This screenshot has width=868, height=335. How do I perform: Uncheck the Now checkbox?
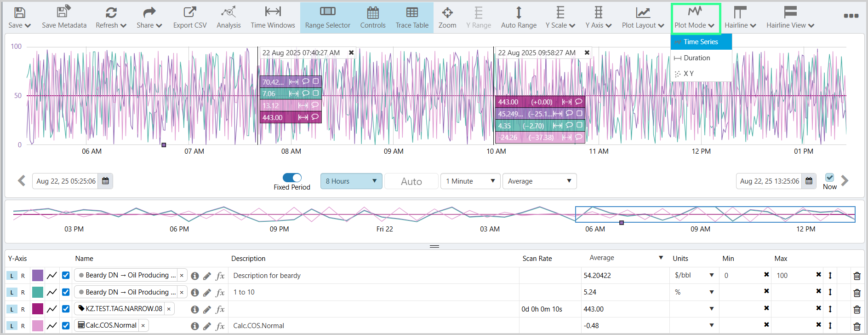pos(829,178)
